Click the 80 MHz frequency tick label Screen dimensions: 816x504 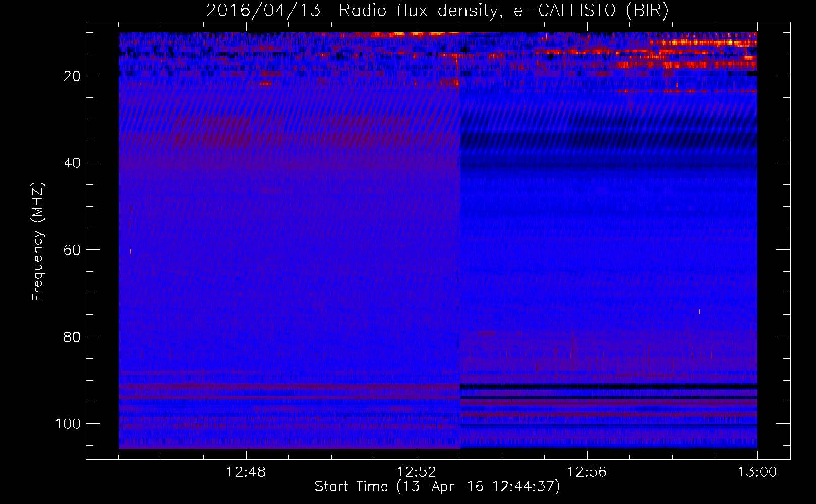[73, 337]
